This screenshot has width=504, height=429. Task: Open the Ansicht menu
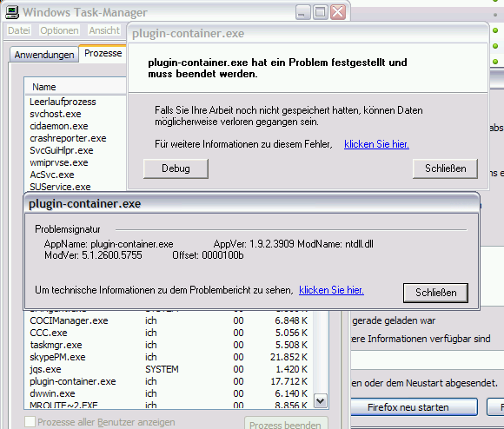click(x=104, y=30)
